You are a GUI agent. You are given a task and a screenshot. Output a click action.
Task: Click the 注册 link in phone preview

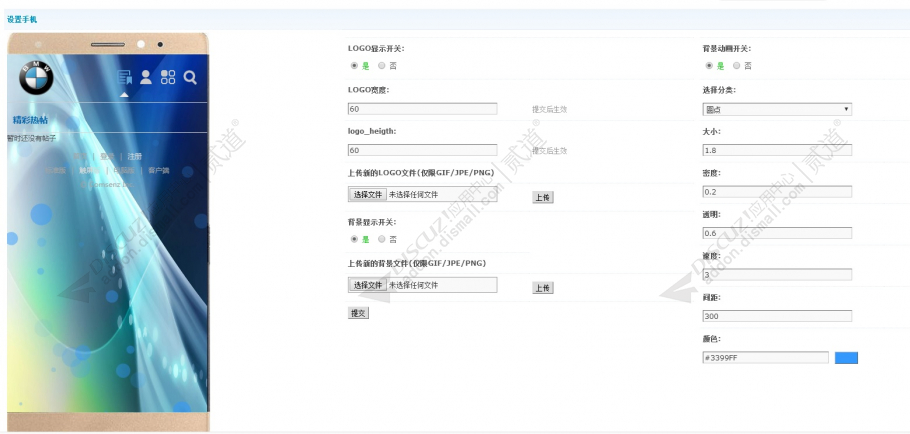pos(135,156)
